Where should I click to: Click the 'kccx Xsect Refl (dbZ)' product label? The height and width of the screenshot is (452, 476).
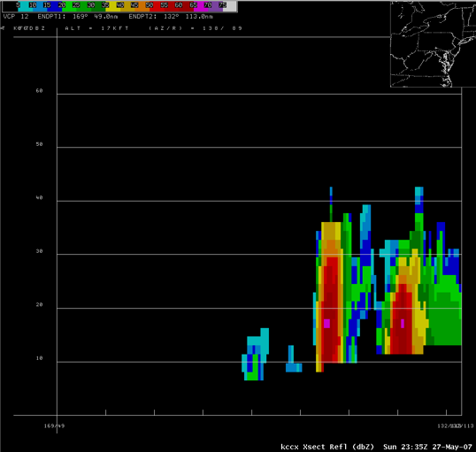(327, 447)
